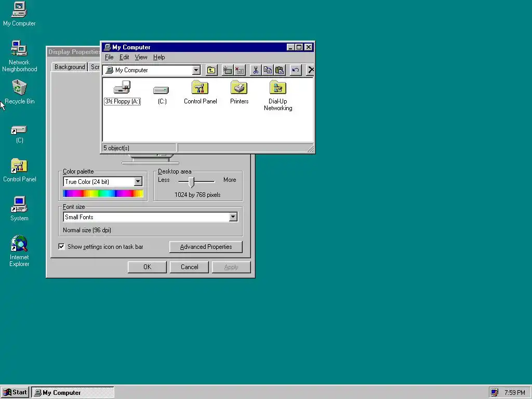This screenshot has width=532, height=399.
Task: Select 3½ Floppy (A:) drive icon
Action: coord(122,92)
